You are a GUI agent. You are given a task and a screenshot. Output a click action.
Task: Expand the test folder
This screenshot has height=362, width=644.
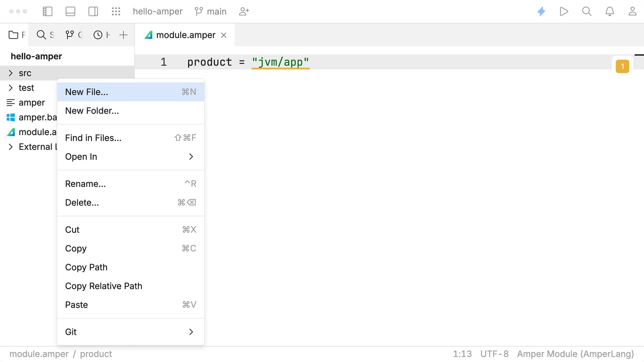tap(11, 88)
